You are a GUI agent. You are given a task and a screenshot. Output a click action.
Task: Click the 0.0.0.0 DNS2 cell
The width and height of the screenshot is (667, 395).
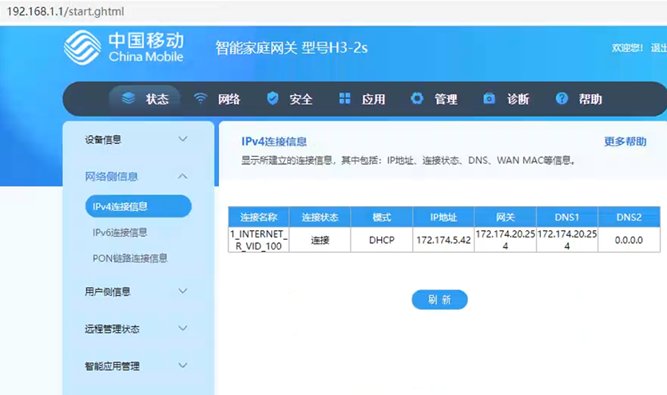tap(629, 240)
